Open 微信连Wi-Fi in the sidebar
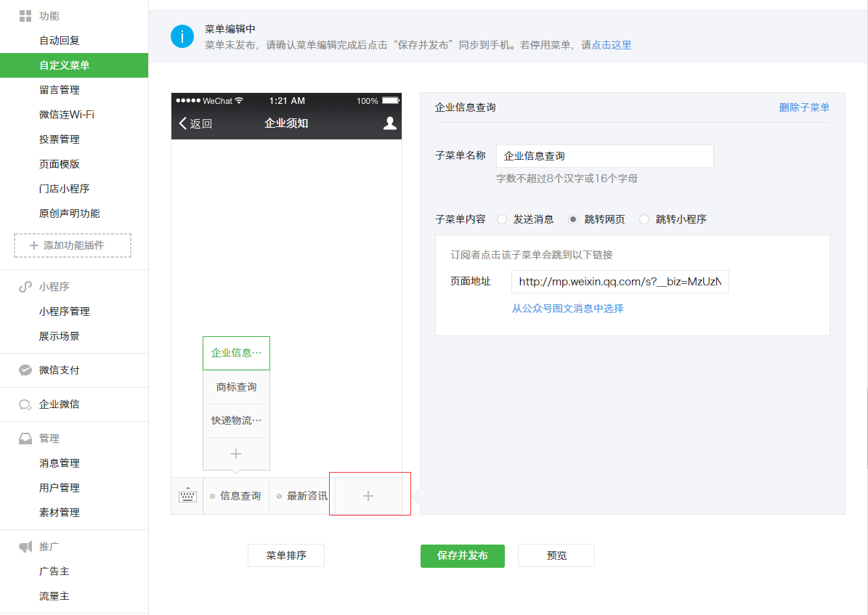 point(67,115)
